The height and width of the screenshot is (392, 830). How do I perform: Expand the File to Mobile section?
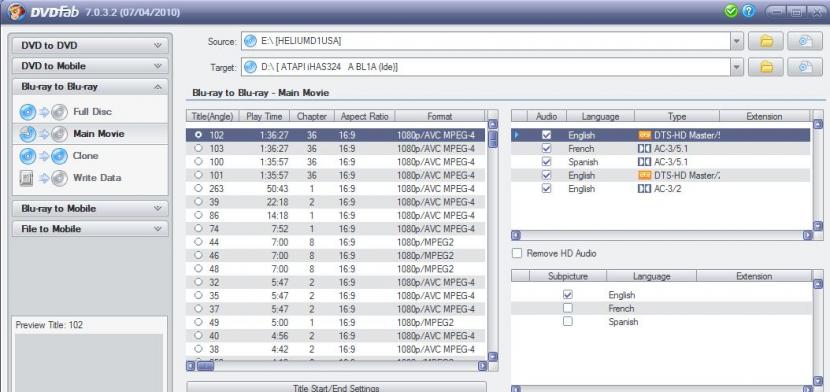point(91,229)
